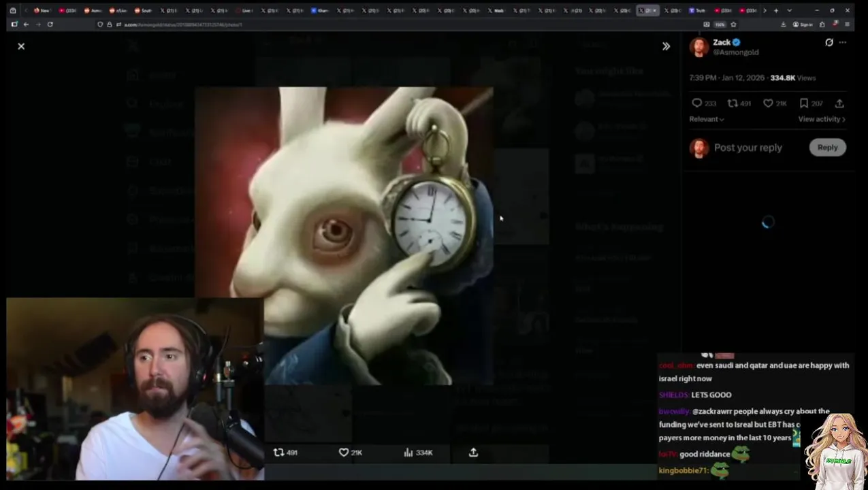Reload the page with refresh icon
Screen dimensions: 868x490
pos(50,24)
